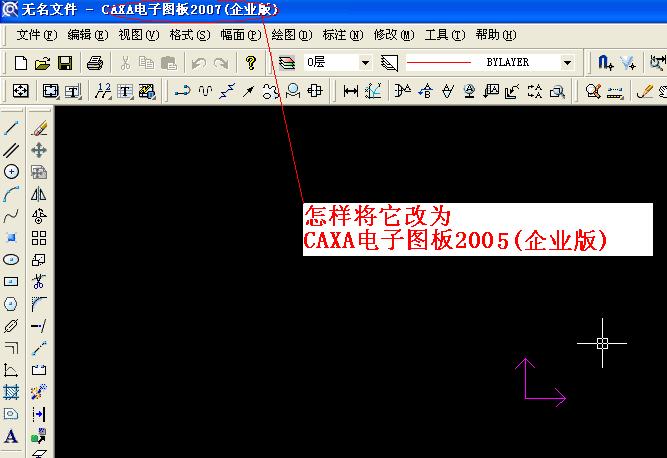Select the text A tool

(x=11, y=436)
